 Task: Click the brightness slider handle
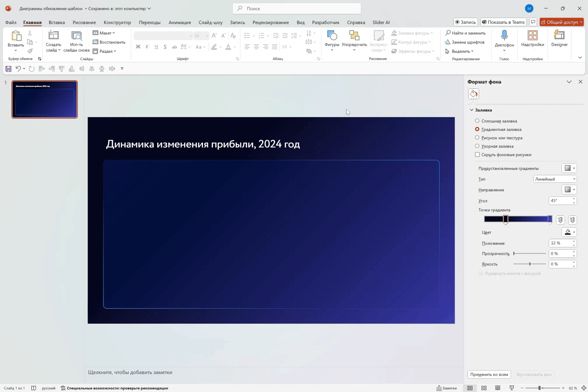click(530, 264)
